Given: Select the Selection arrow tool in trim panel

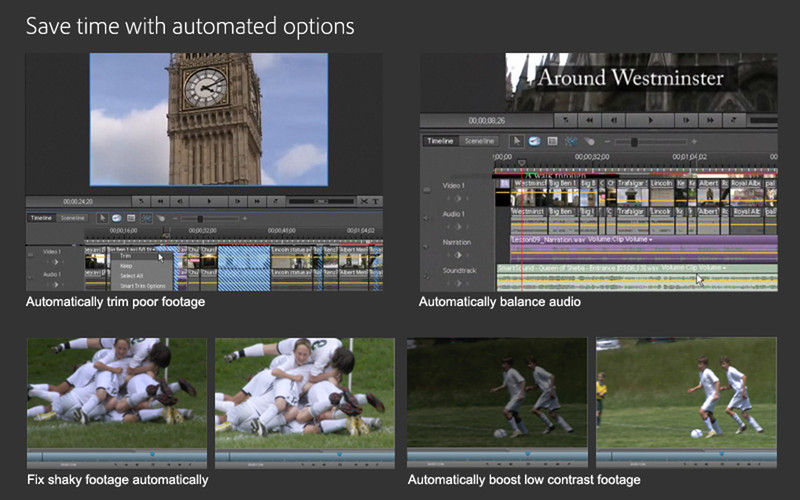Looking at the screenshot, I should pyautogui.click(x=102, y=218).
